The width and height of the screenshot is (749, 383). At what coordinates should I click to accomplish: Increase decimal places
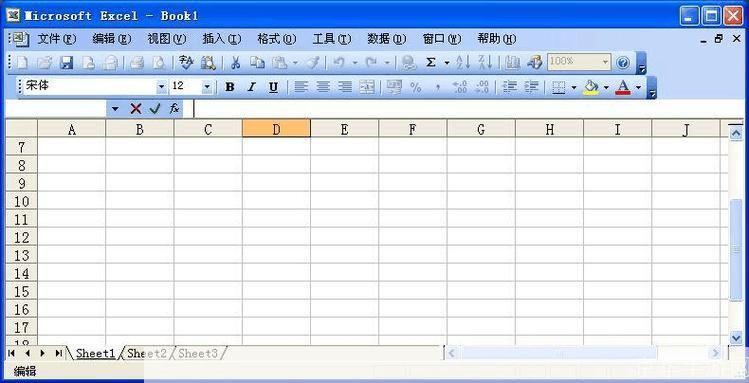pyautogui.click(x=460, y=87)
